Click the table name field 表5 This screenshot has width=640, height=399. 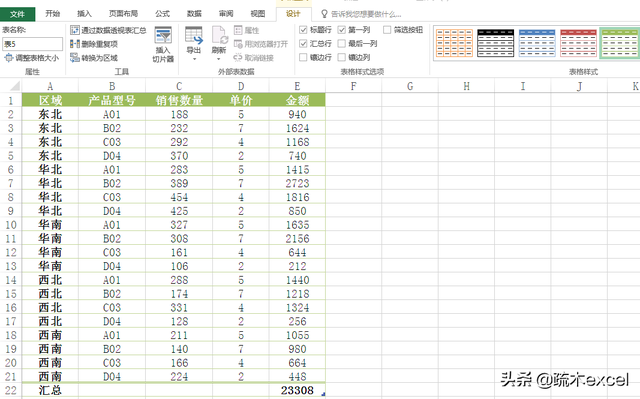pos(32,44)
